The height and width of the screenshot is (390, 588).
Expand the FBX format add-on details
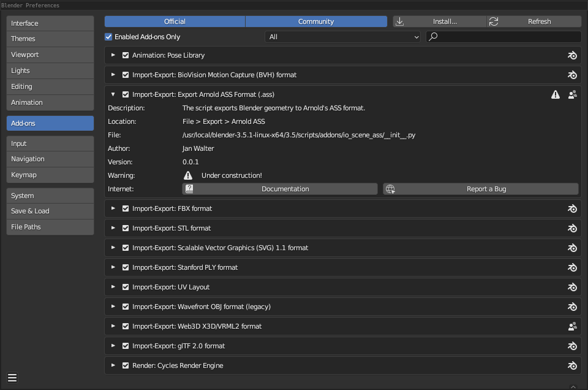coord(113,208)
